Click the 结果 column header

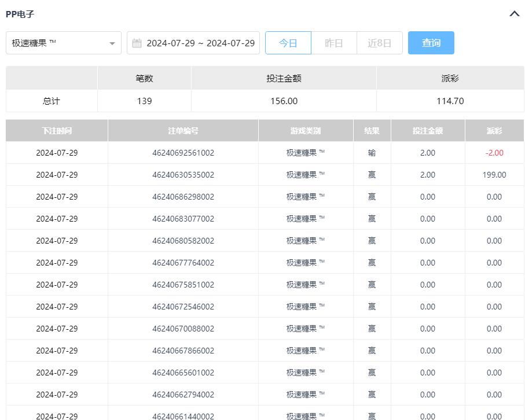pyautogui.click(x=372, y=131)
